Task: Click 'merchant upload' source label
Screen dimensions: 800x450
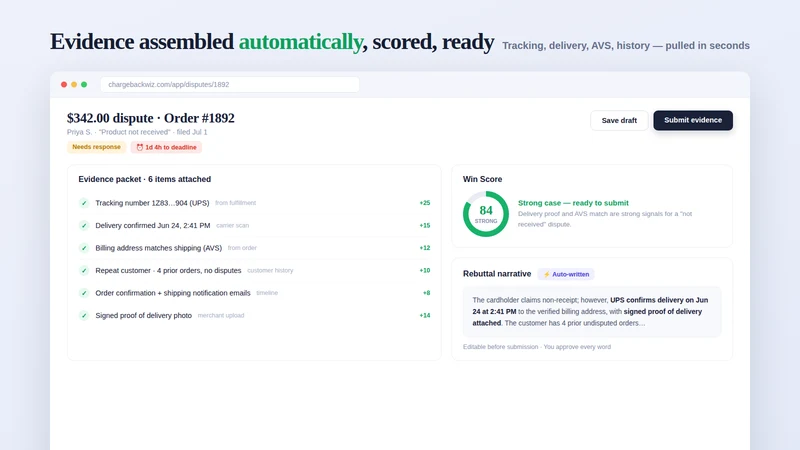Action: click(221, 315)
